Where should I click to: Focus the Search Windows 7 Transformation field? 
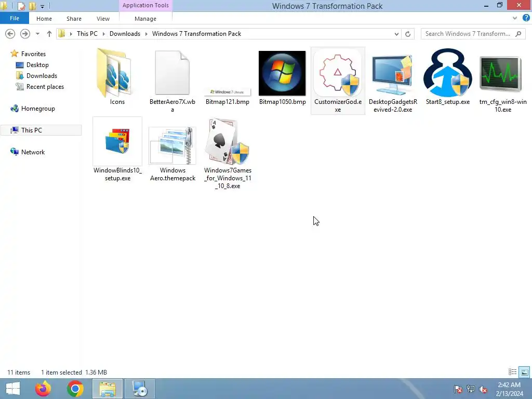point(473,34)
